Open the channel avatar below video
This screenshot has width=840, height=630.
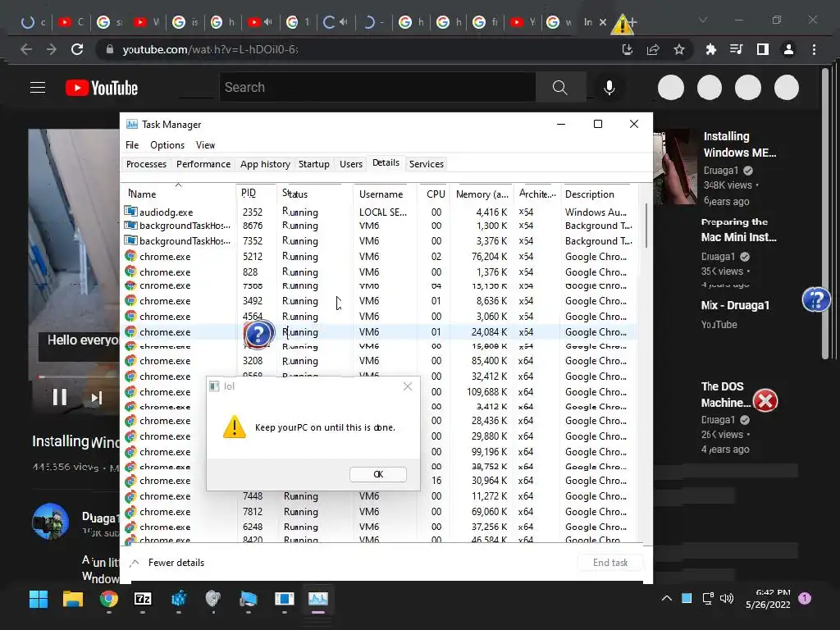point(50,521)
